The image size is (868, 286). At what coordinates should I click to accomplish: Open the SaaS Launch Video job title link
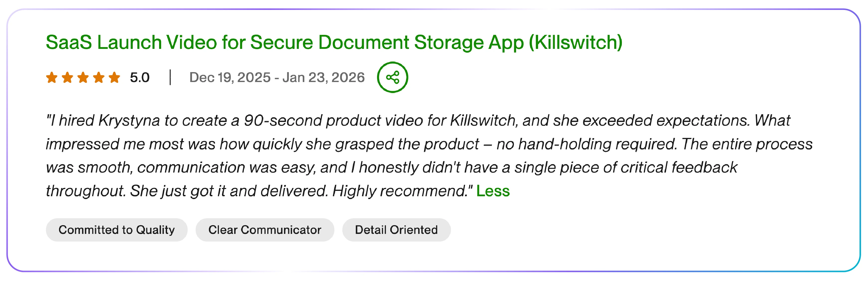coord(334,42)
